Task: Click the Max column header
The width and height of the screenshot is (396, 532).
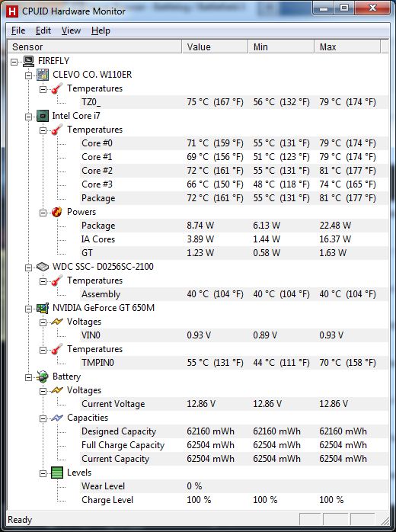Action: coord(346,46)
